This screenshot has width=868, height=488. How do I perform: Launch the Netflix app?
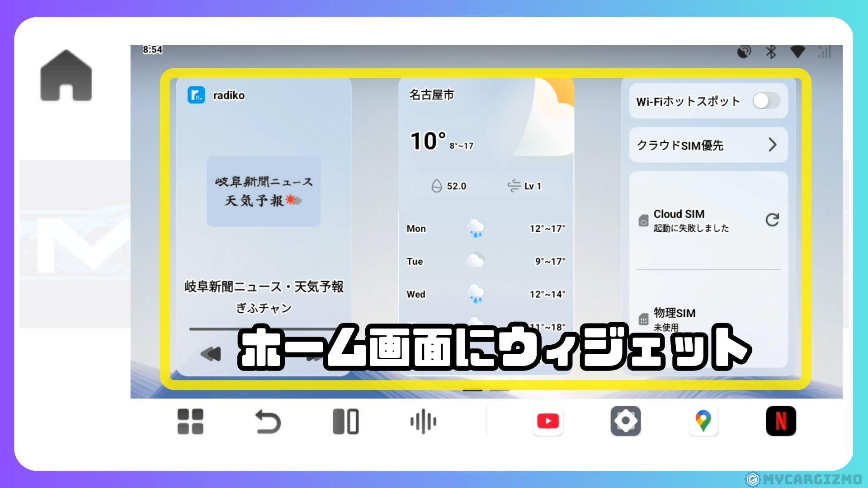click(x=781, y=421)
